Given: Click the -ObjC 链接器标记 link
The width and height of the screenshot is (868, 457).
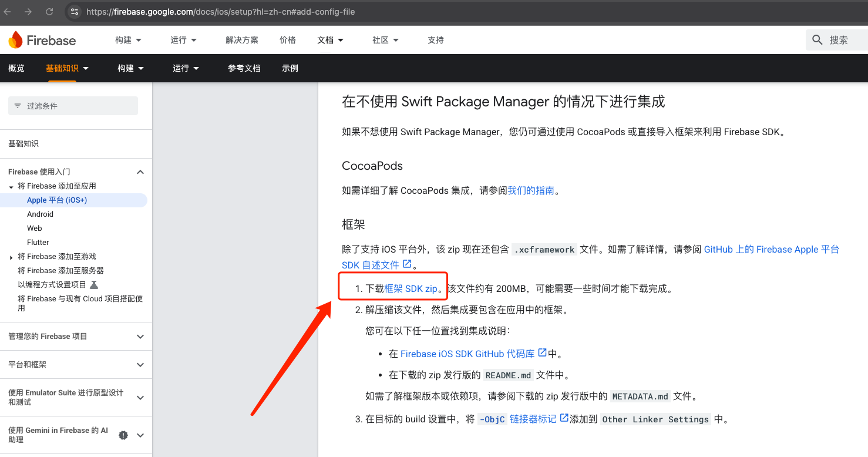Looking at the screenshot, I should pos(517,419).
